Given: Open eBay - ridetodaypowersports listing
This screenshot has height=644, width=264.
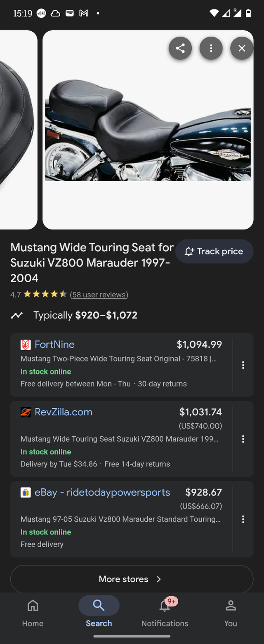Looking at the screenshot, I should click(x=102, y=492).
